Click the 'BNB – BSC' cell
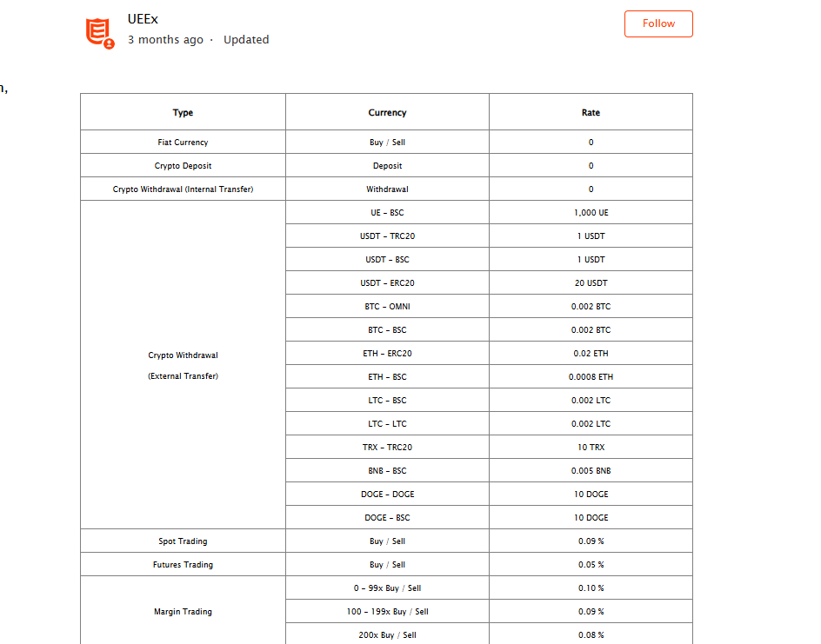The image size is (821, 644). tap(387, 471)
